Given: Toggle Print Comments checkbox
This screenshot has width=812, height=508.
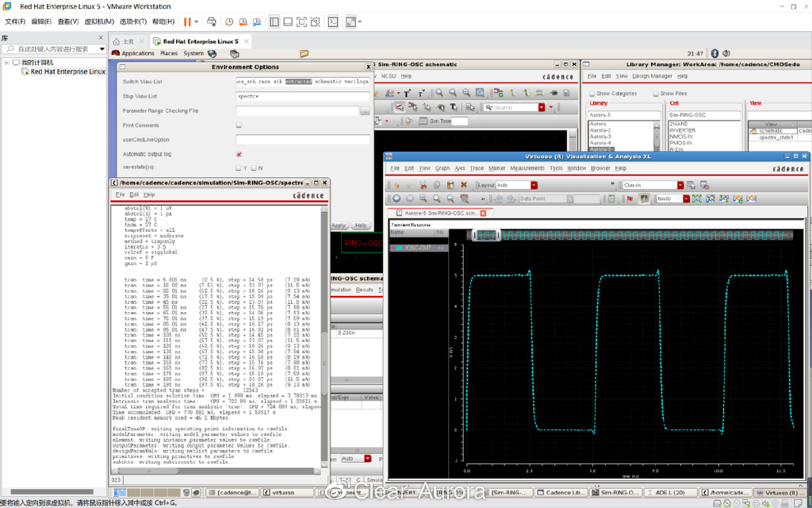Looking at the screenshot, I should pos(239,125).
